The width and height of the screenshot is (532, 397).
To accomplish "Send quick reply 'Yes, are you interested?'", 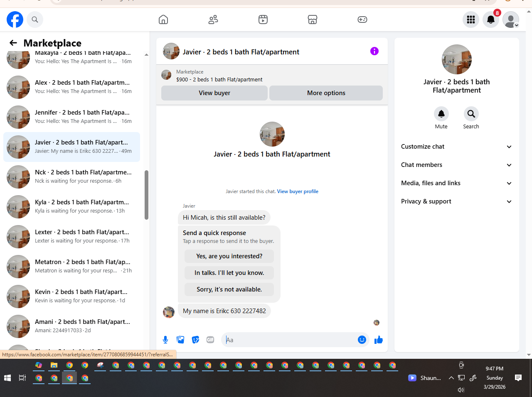I will [229, 256].
